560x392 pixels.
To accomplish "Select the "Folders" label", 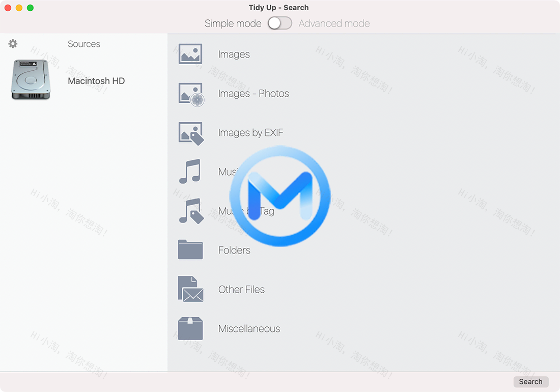I will point(234,250).
